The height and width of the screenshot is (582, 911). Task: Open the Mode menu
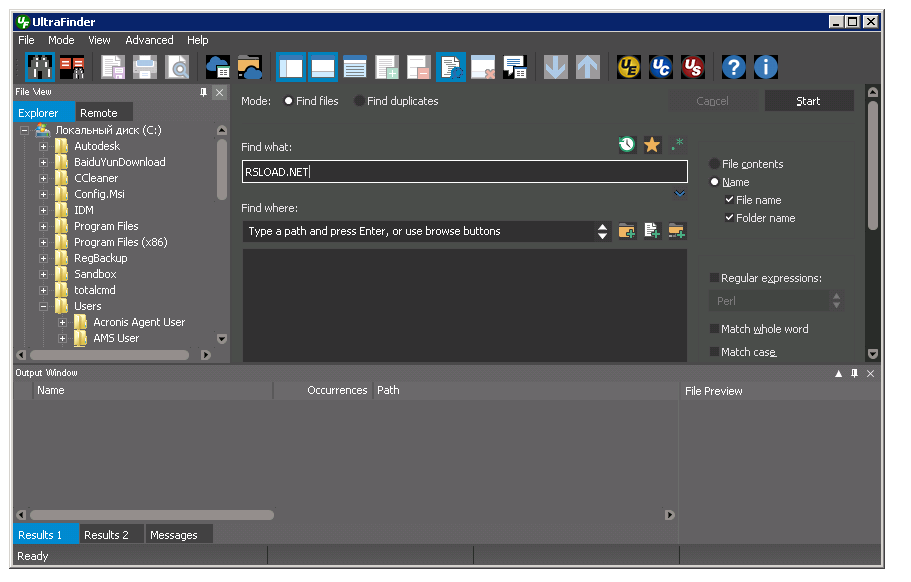[x=61, y=40]
